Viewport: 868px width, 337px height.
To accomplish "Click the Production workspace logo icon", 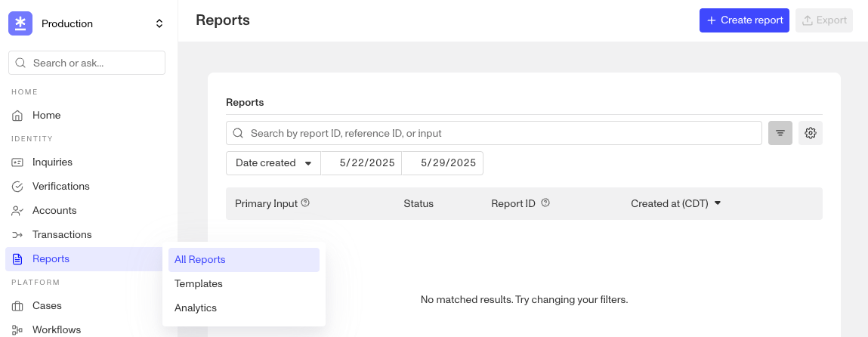I will click(x=20, y=23).
